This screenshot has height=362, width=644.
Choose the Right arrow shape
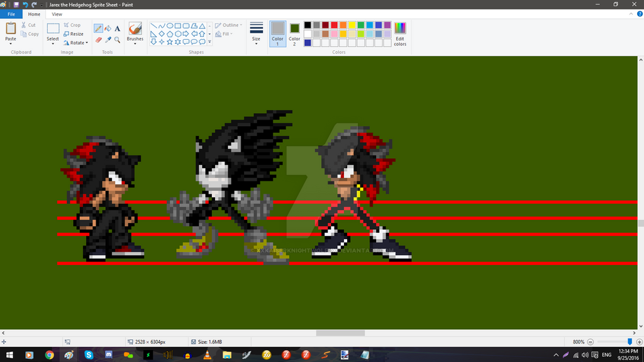click(186, 34)
